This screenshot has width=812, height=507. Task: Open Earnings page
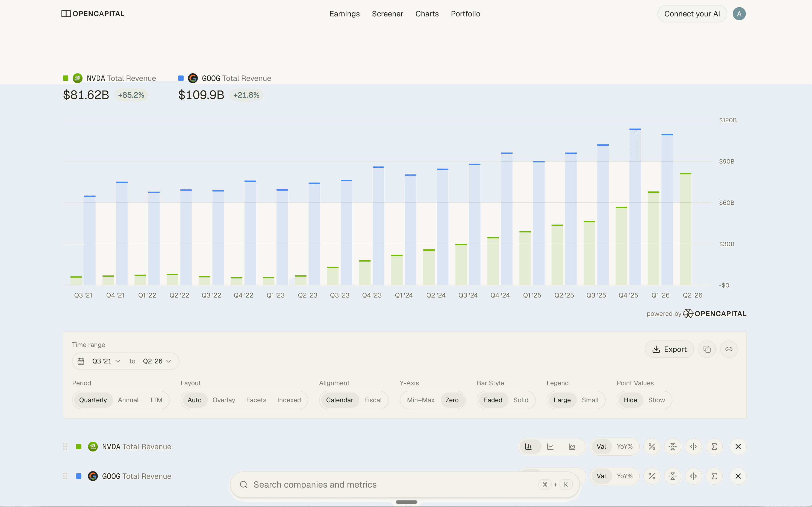(344, 14)
